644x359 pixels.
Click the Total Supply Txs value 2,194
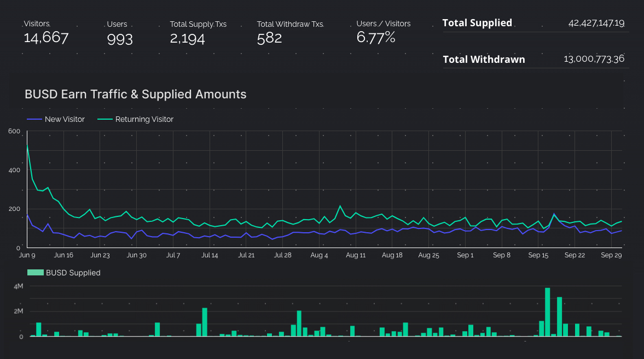pyautogui.click(x=187, y=38)
